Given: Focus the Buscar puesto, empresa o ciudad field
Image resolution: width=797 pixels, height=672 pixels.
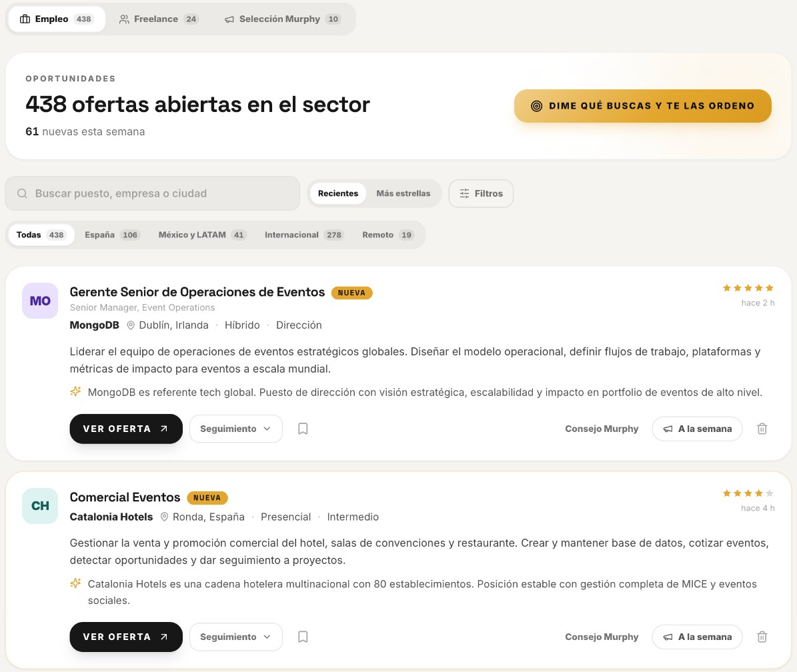Looking at the screenshot, I should (153, 193).
